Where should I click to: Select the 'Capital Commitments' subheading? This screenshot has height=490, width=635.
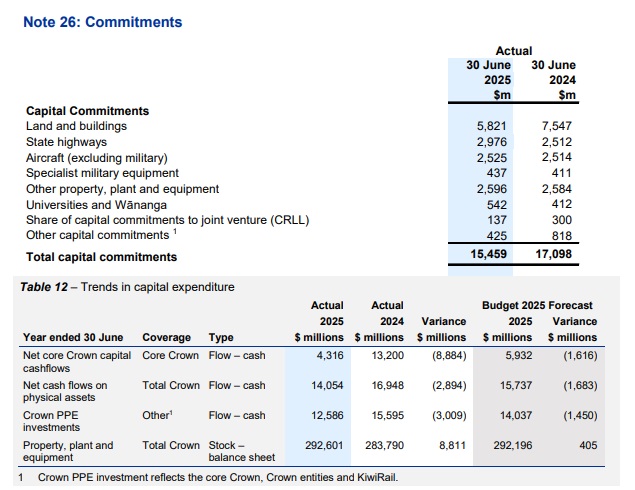(x=87, y=111)
